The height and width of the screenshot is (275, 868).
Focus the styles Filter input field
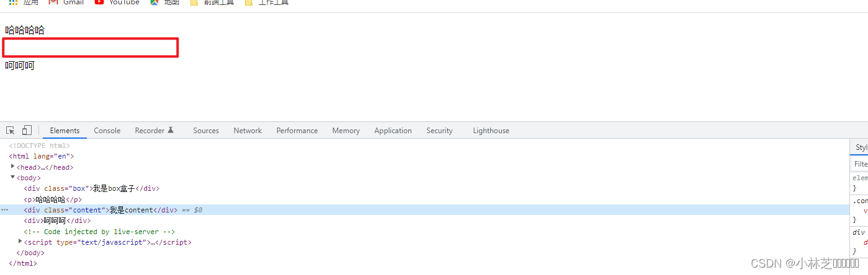(861, 164)
